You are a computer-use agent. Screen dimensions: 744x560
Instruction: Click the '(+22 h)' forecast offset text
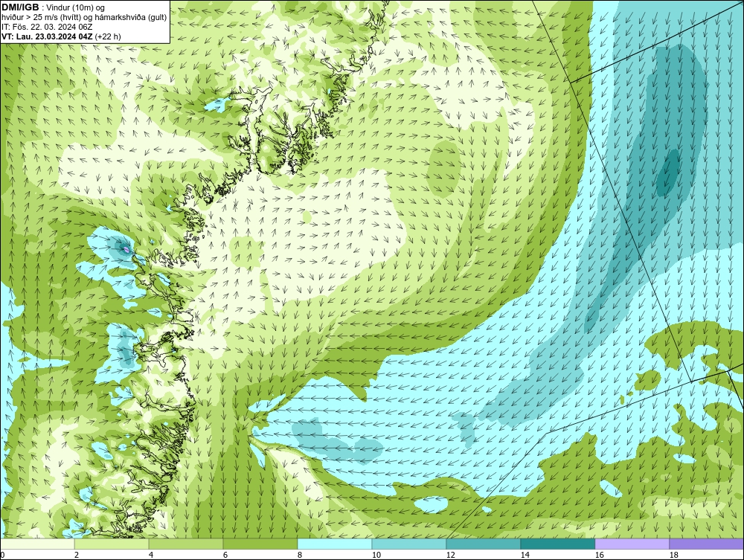point(108,36)
